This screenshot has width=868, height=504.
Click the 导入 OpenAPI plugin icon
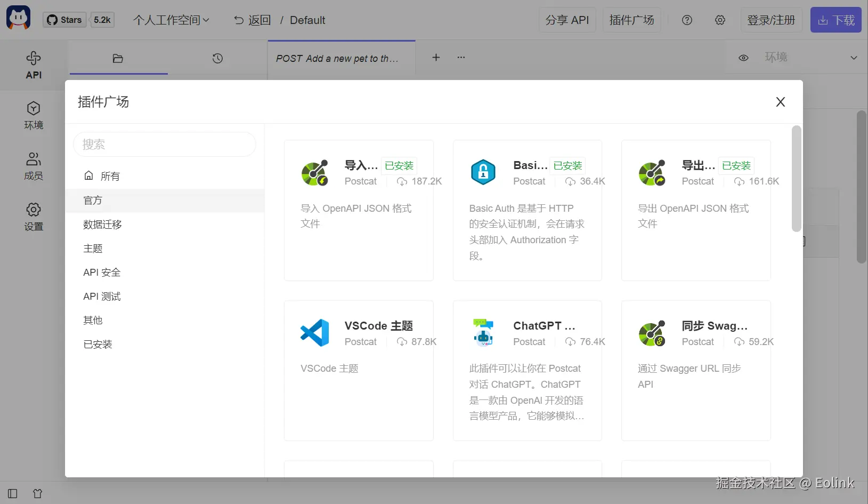click(315, 173)
